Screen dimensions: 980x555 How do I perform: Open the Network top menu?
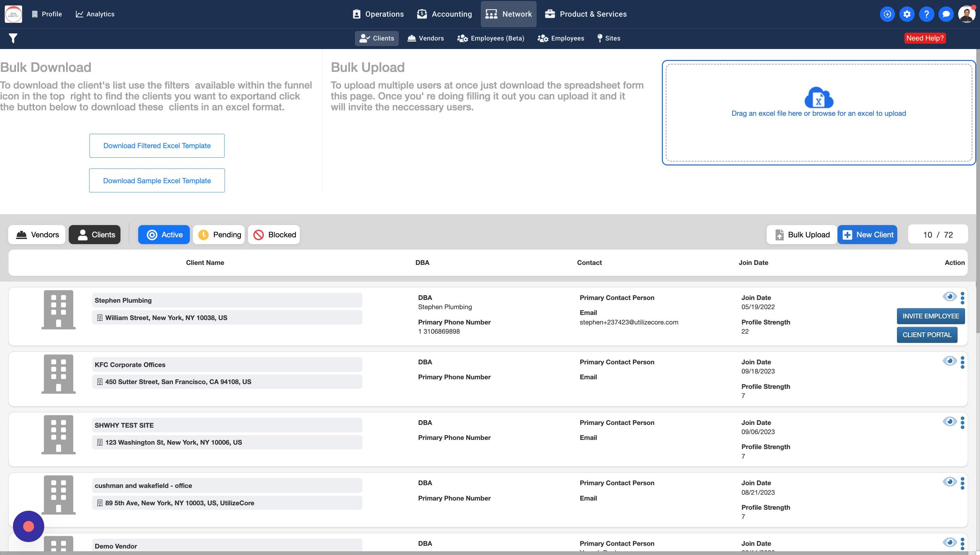tap(508, 14)
